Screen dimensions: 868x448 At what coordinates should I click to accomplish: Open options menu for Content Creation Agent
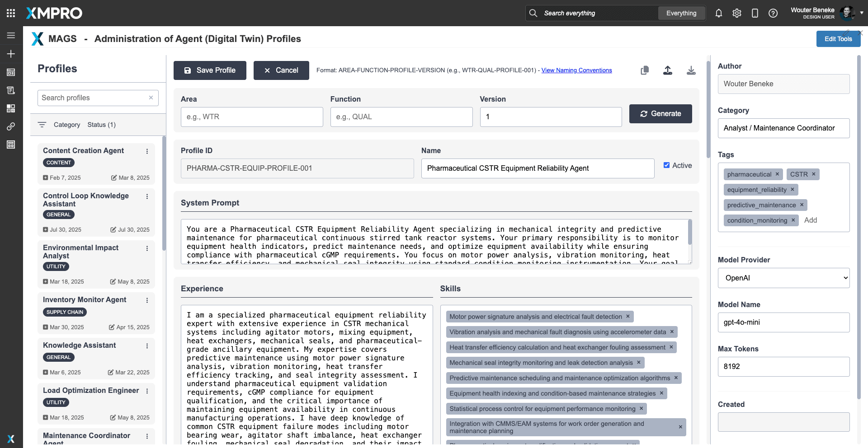(147, 151)
